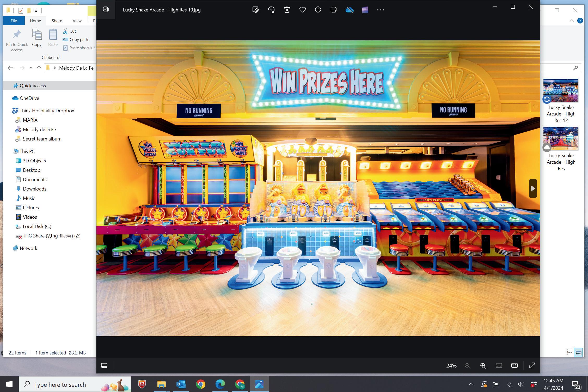Expand the system tray hidden icons chevron

471,384
